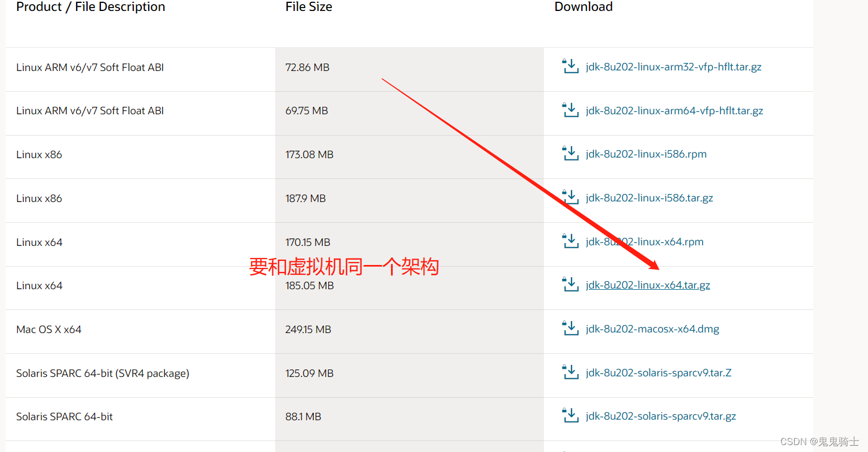Click download icon beside jdk-8u202-linux-x64.tar.gz
The height and width of the screenshot is (452, 868).
click(570, 285)
